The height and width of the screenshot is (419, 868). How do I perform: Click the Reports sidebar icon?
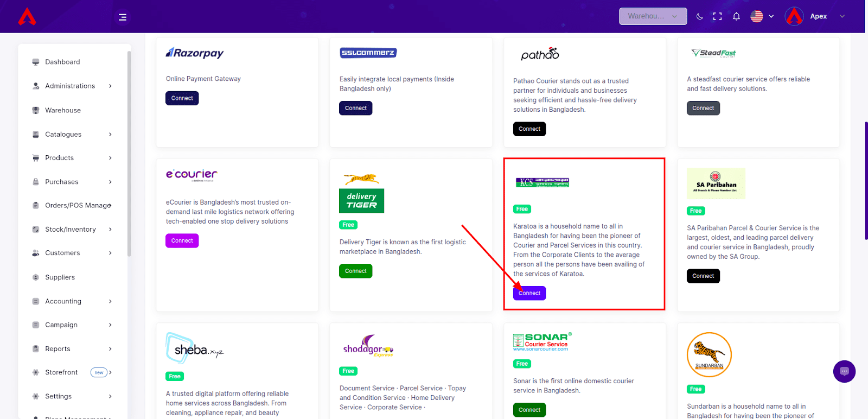pyautogui.click(x=36, y=348)
